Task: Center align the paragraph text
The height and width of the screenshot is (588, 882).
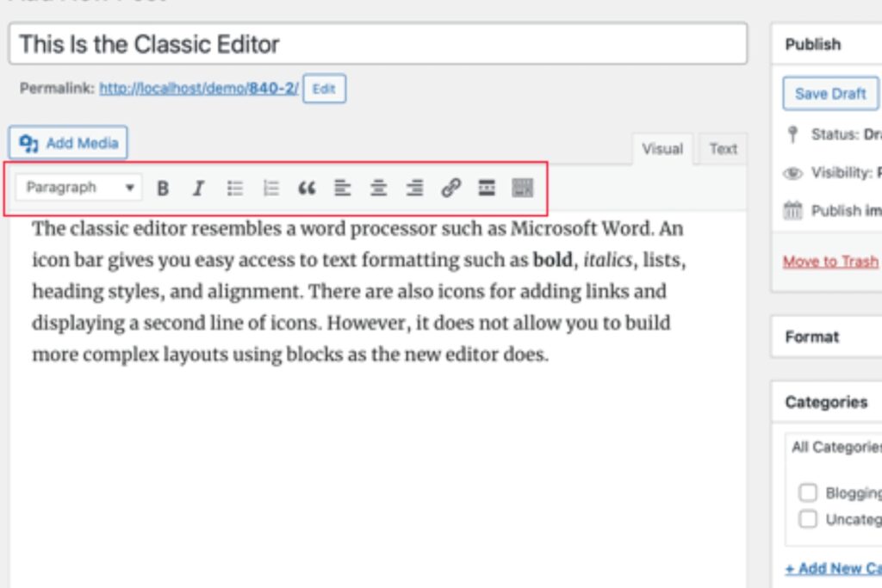Action: tap(379, 187)
